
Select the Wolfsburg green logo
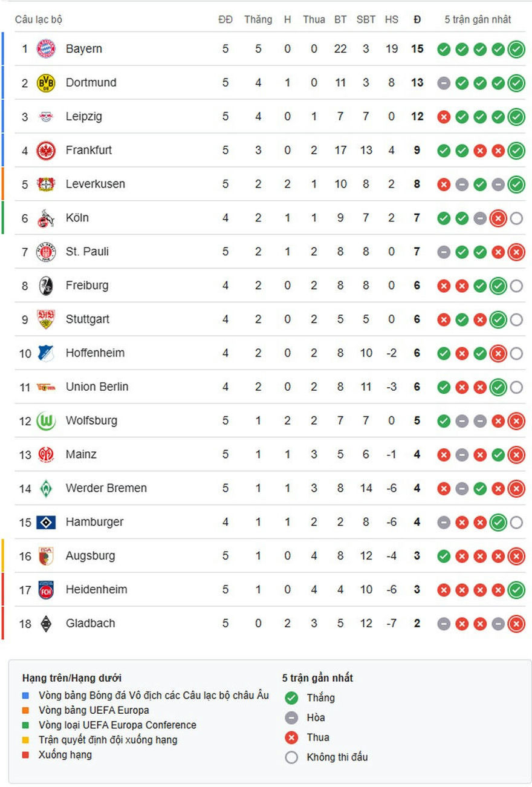coord(46,421)
